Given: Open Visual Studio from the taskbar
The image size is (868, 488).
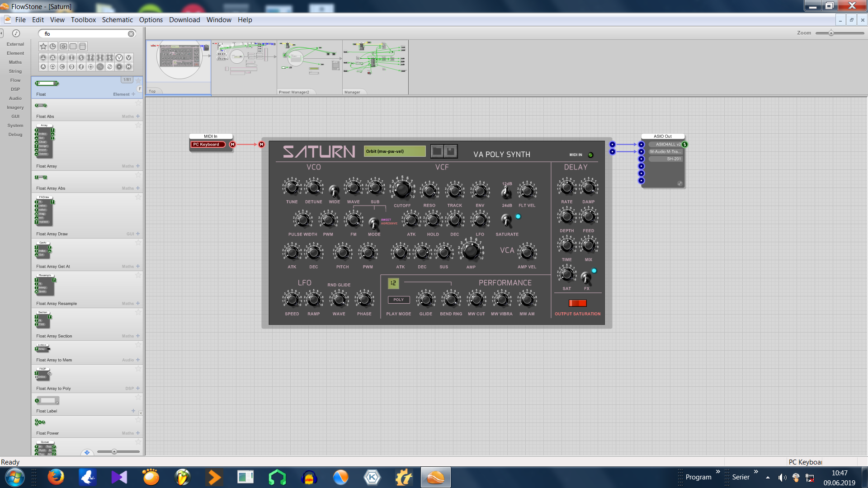Looking at the screenshot, I should (x=119, y=477).
